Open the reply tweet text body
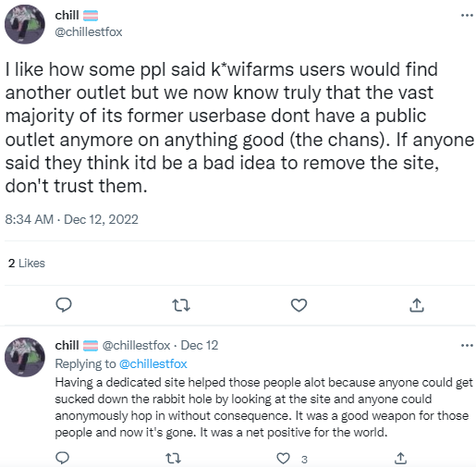Viewport: 476px width, 467px height. 263,408
